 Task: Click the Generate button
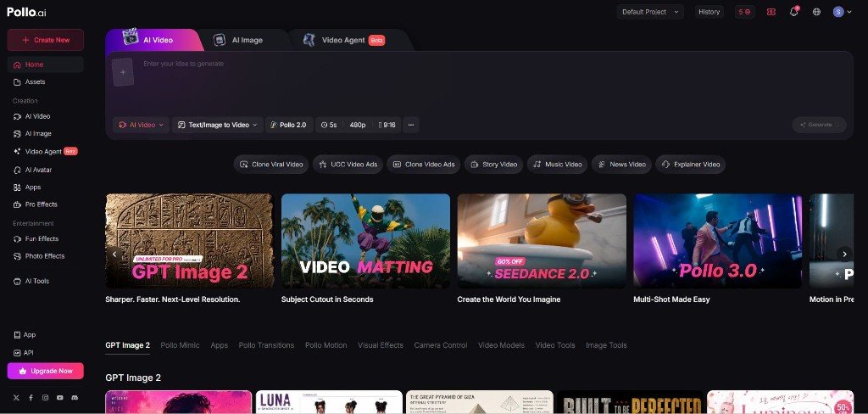click(x=820, y=125)
